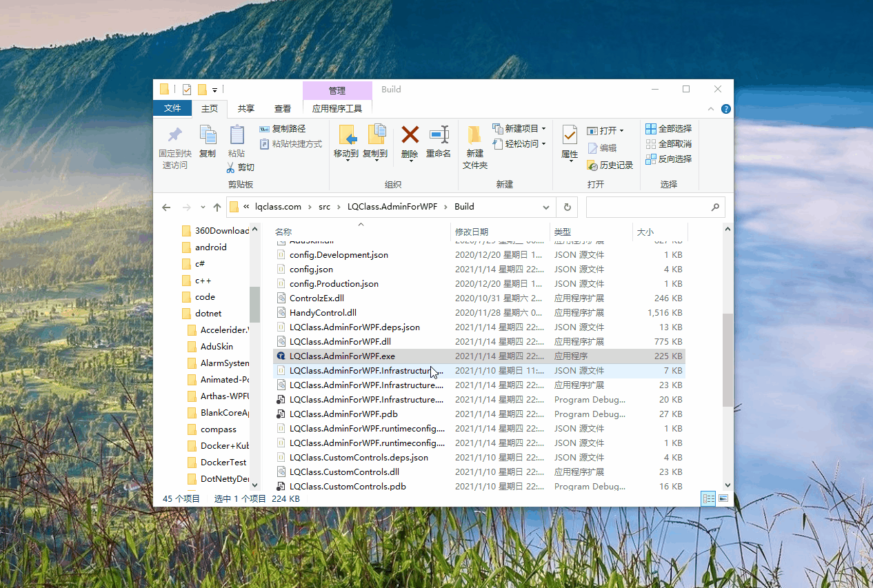
Task: Click Invert selection (反向选择)
Action: [x=668, y=159]
